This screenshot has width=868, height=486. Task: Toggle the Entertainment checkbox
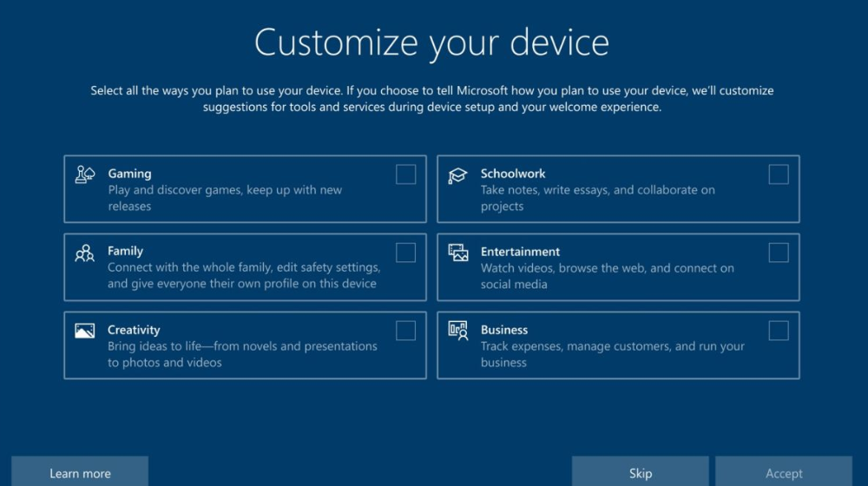[x=779, y=253]
